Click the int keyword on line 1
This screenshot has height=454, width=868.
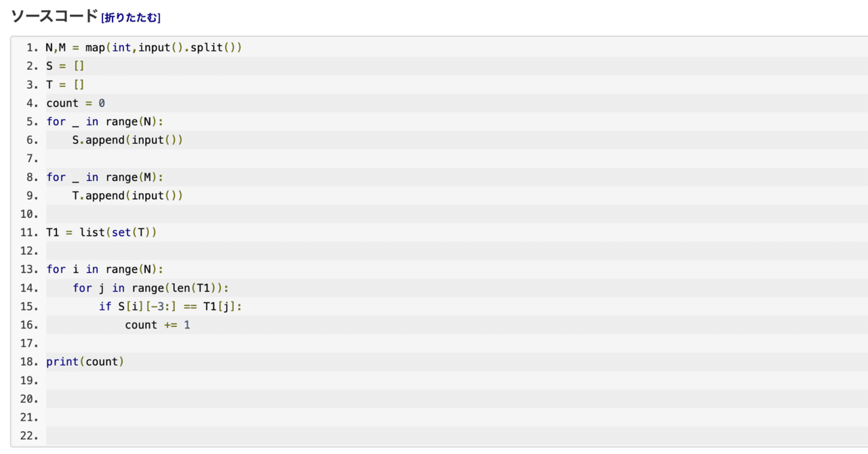pyautogui.click(x=121, y=47)
